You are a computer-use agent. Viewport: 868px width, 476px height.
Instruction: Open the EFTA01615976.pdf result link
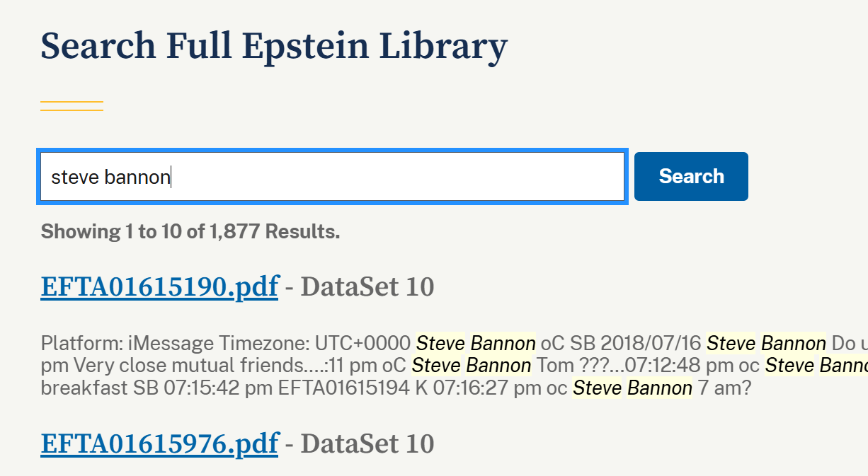pos(159,443)
